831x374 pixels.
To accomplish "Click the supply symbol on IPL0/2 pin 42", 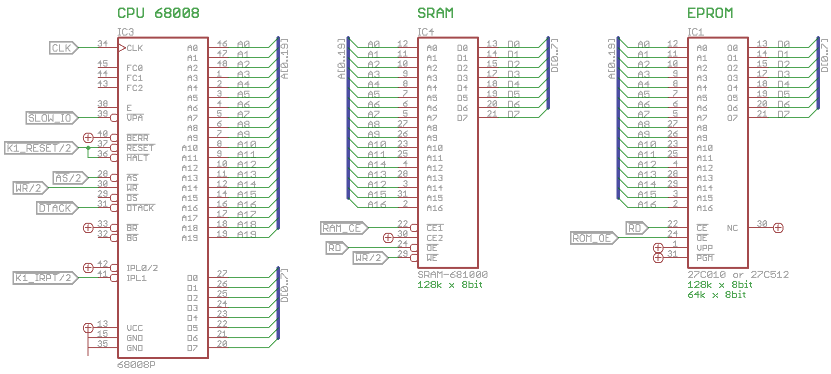I will [x=89, y=268].
